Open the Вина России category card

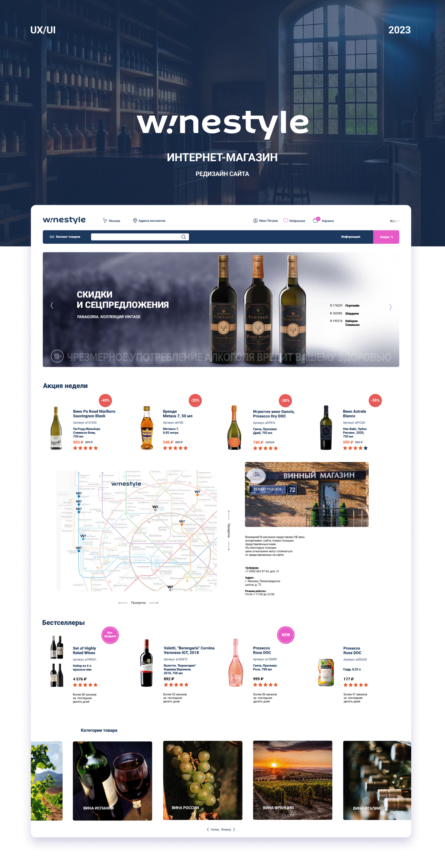(x=203, y=780)
